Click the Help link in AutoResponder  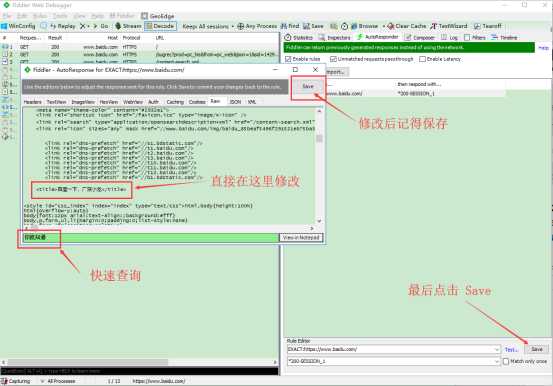coord(543,48)
